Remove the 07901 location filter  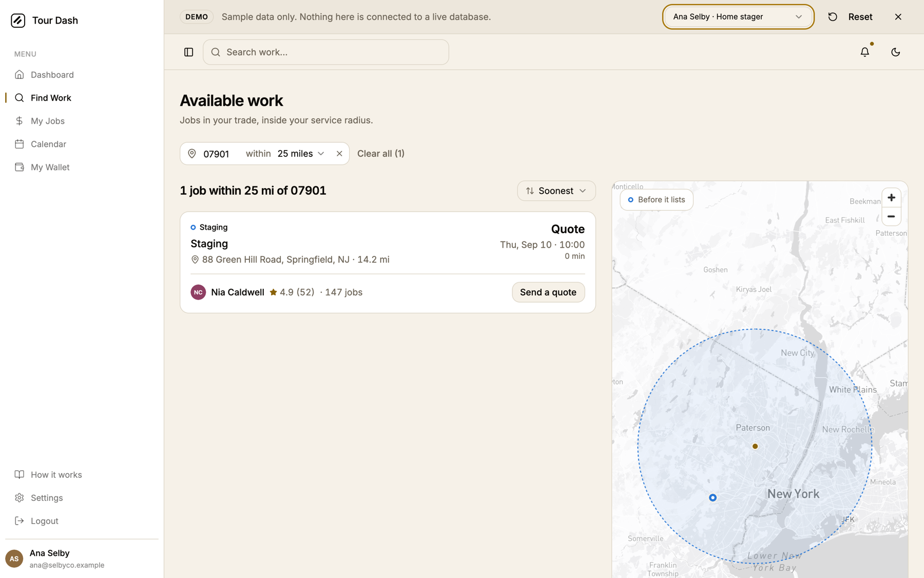tap(339, 154)
